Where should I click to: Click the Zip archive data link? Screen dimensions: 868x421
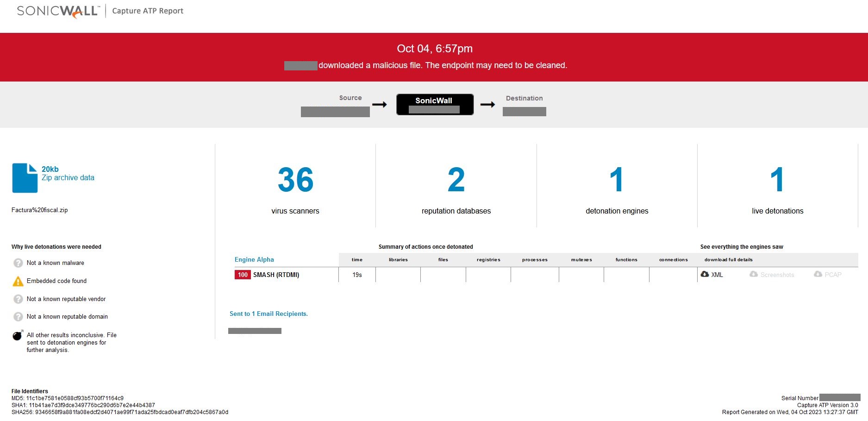(x=68, y=178)
